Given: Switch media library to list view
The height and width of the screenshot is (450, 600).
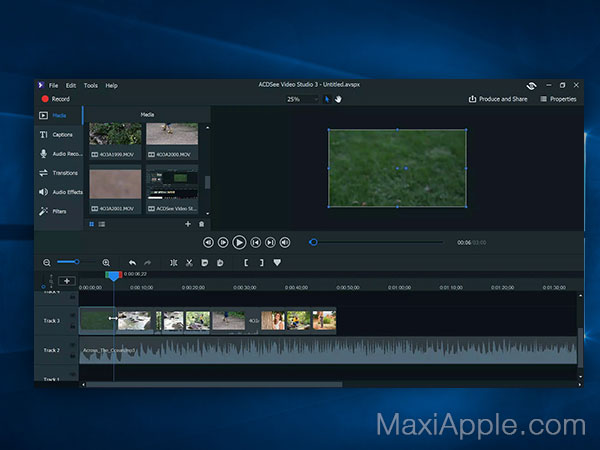Looking at the screenshot, I should pos(102,224).
